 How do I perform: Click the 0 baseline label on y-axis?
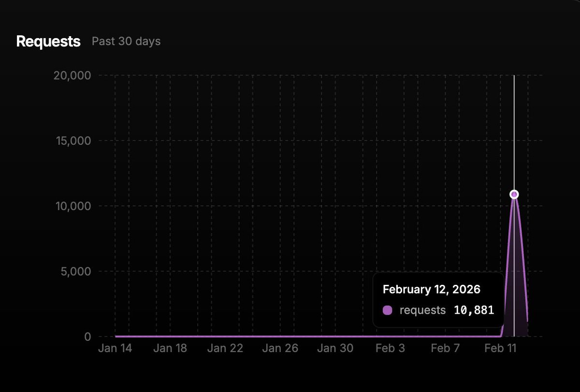[x=88, y=337]
